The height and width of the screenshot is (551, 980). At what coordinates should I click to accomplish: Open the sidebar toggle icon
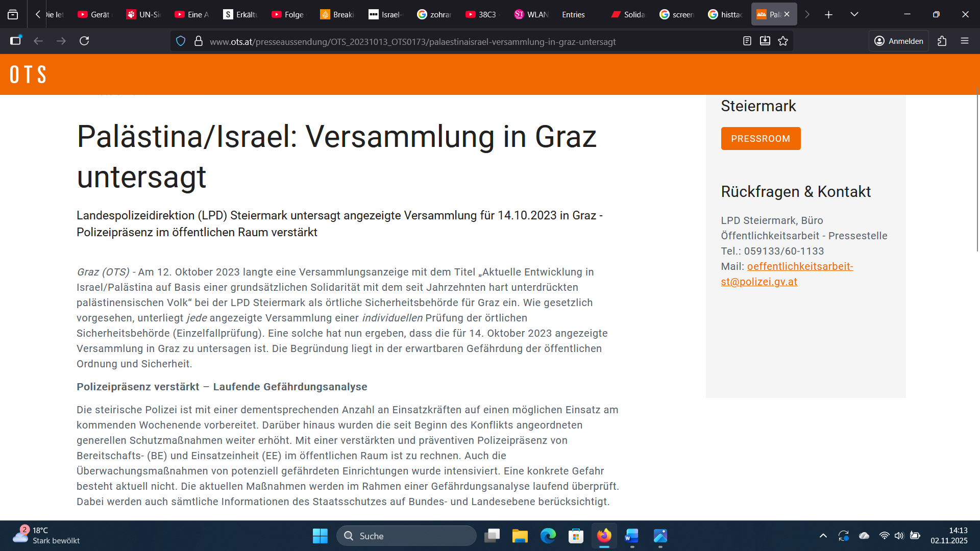pyautogui.click(x=15, y=41)
